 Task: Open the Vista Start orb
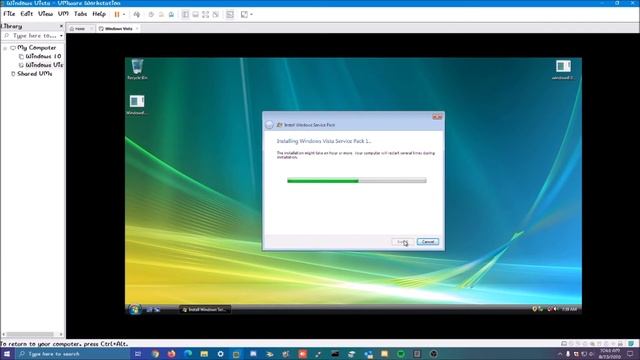click(x=134, y=309)
